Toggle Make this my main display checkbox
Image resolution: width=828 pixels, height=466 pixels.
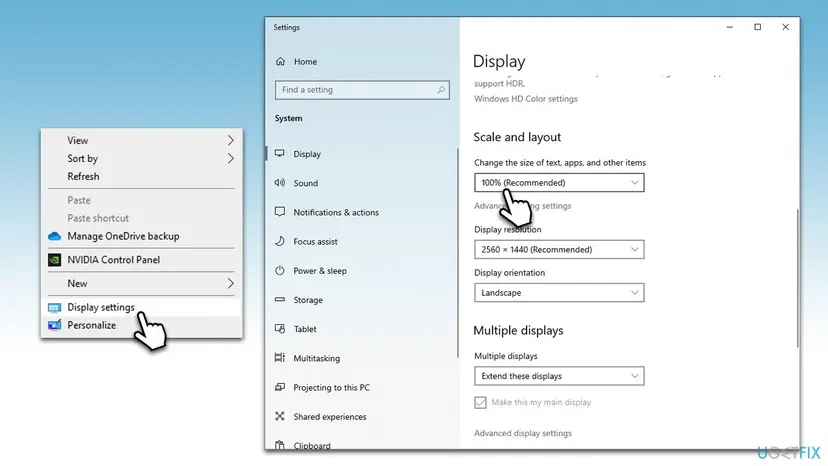pyautogui.click(x=480, y=403)
